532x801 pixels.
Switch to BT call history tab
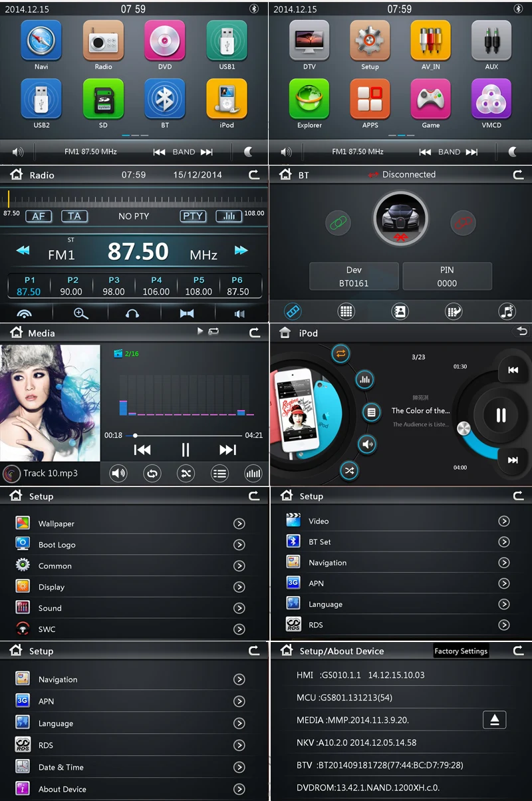(454, 311)
